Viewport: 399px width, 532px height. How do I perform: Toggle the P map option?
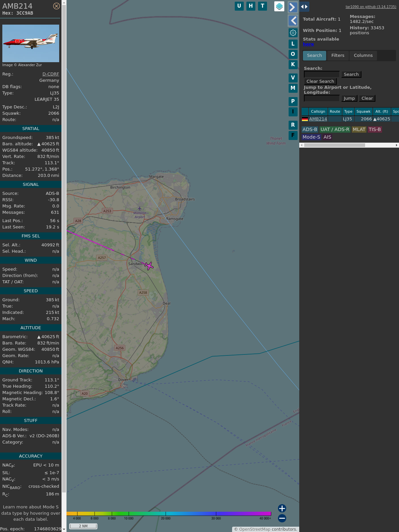[x=293, y=101]
